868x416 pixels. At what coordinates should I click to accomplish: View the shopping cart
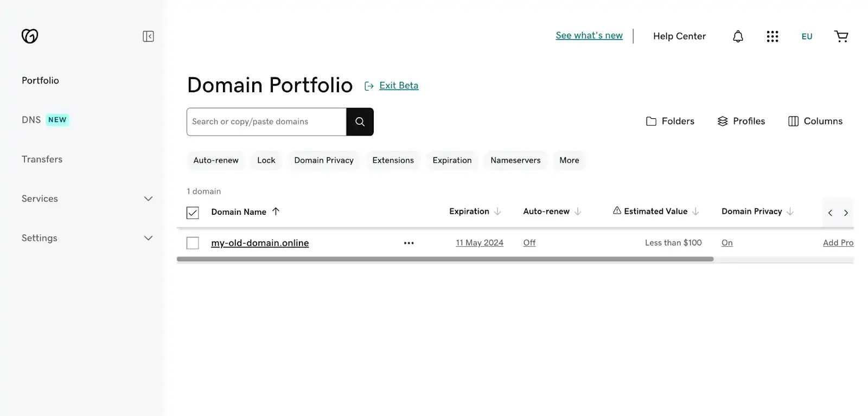tap(841, 36)
